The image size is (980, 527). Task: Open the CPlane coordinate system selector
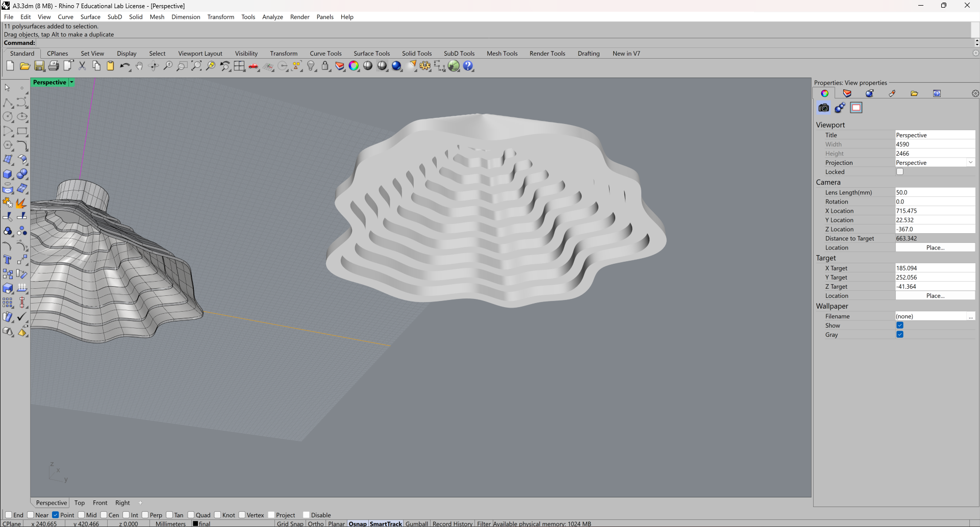click(12, 523)
